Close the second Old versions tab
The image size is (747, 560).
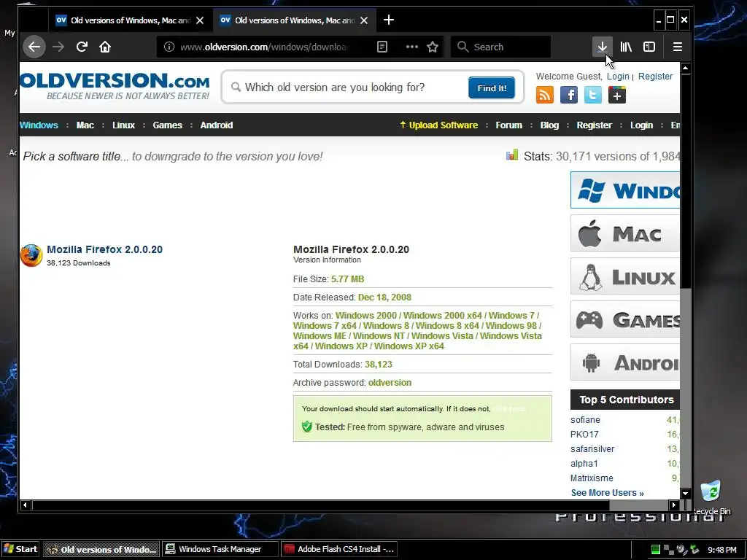364,20
